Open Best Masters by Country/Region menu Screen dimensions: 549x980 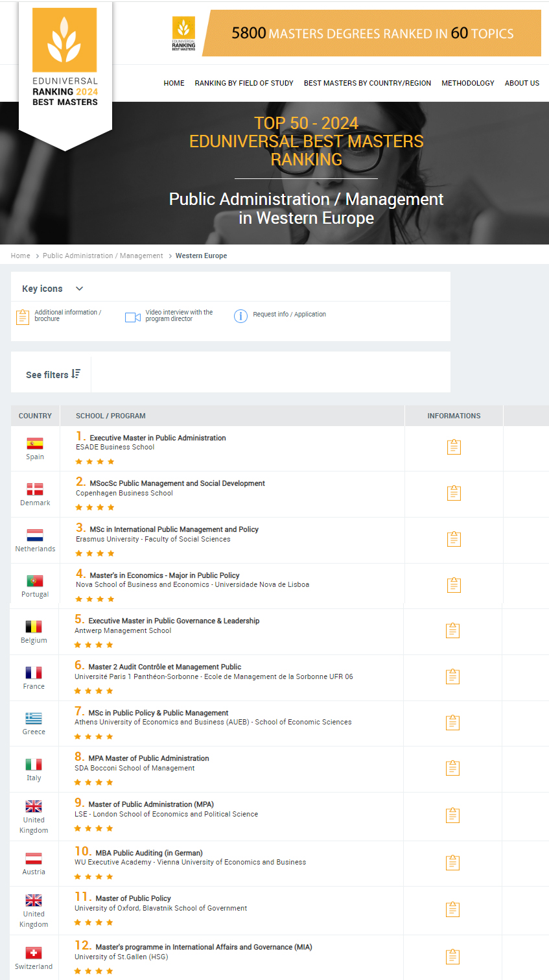tap(367, 83)
